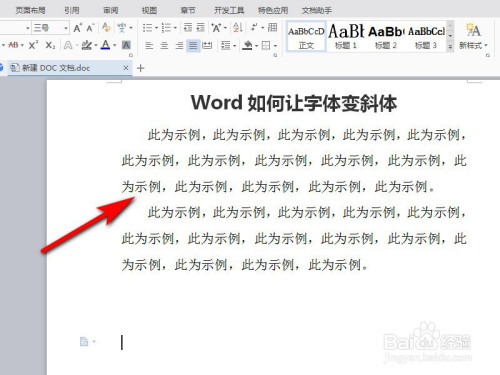This screenshot has width=500, height=375.
Task: Open the 引用 ribbon tab
Action: [72, 11]
